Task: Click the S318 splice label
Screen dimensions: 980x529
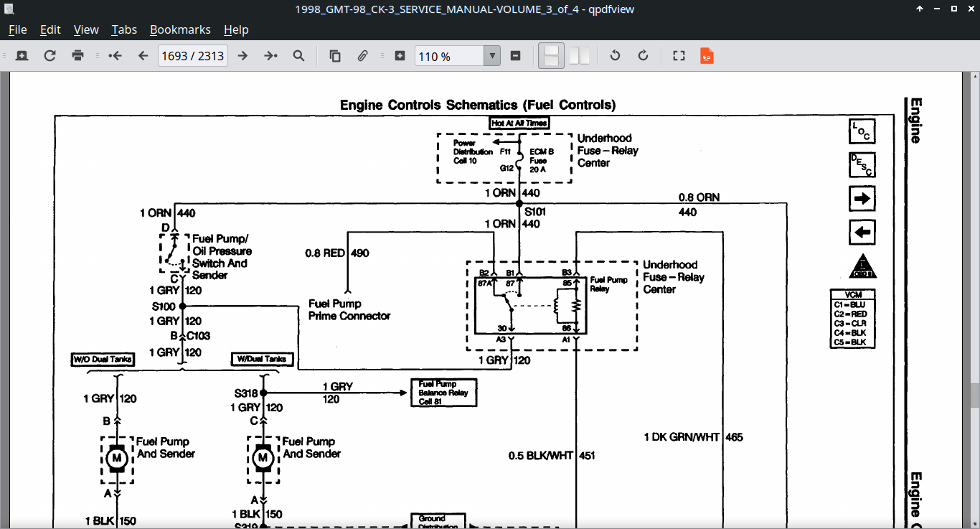Action: [x=246, y=393]
